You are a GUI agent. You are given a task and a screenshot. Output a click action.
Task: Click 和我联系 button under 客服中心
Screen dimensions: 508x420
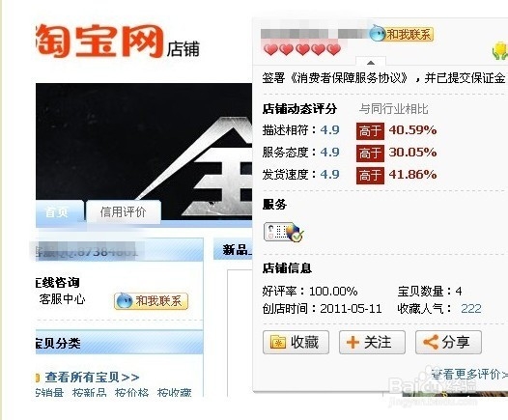point(152,301)
